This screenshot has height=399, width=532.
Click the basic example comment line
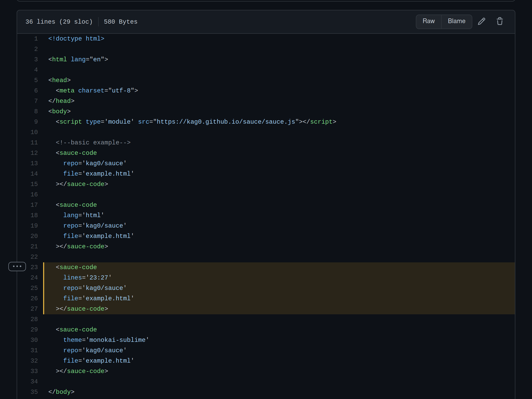click(x=93, y=143)
